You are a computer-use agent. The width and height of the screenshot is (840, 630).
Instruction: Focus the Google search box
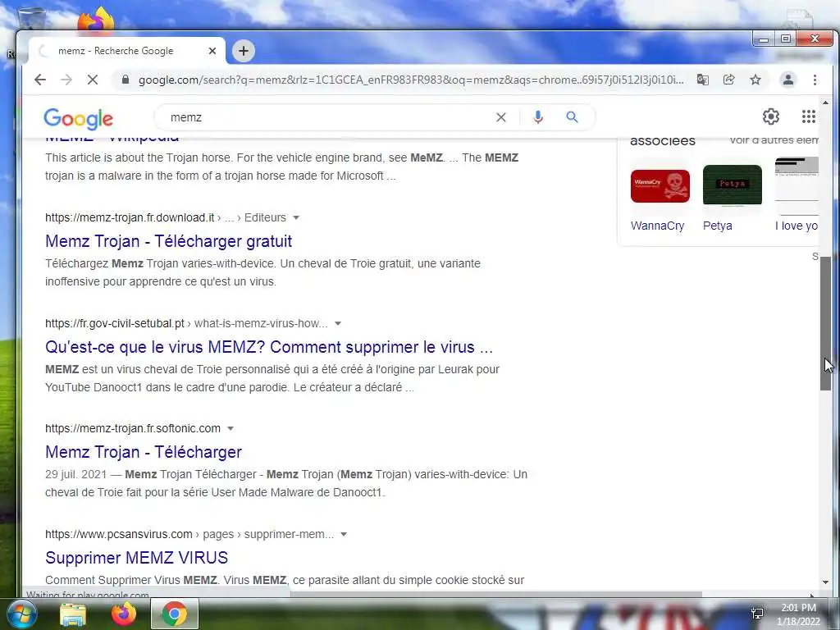click(326, 117)
